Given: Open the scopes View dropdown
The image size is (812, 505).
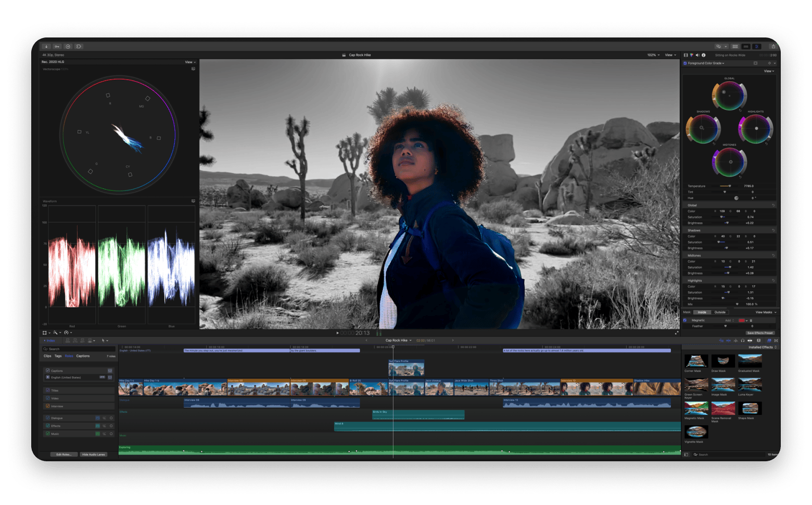Looking at the screenshot, I should (x=190, y=62).
